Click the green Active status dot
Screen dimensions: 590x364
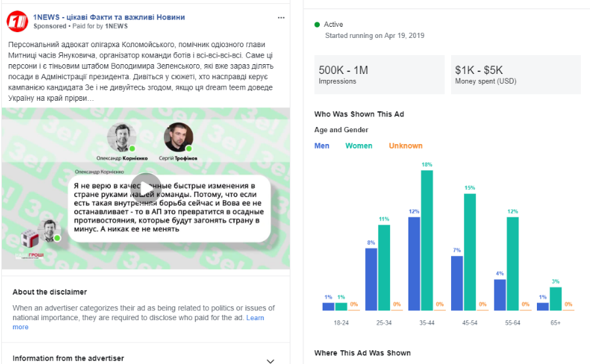pyautogui.click(x=317, y=25)
